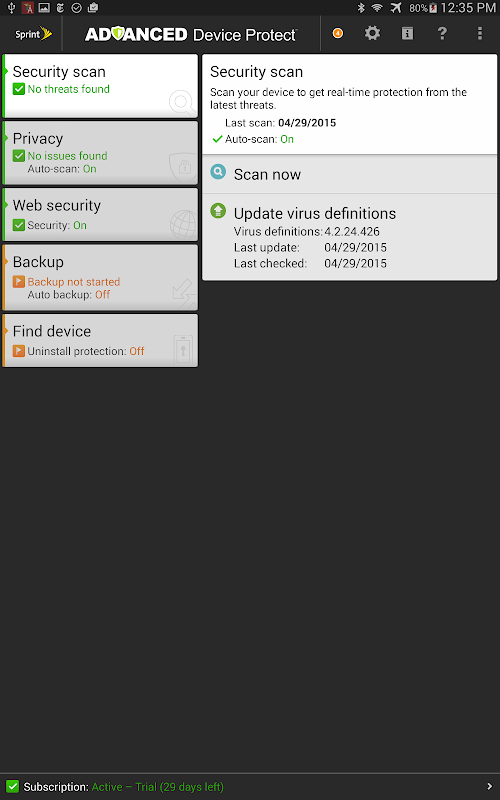Expand subscription details with the right chevron

pos(490,787)
